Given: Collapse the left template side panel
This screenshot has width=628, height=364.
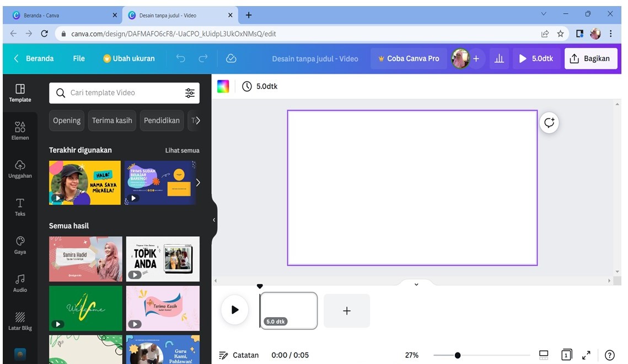Looking at the screenshot, I should (x=214, y=220).
